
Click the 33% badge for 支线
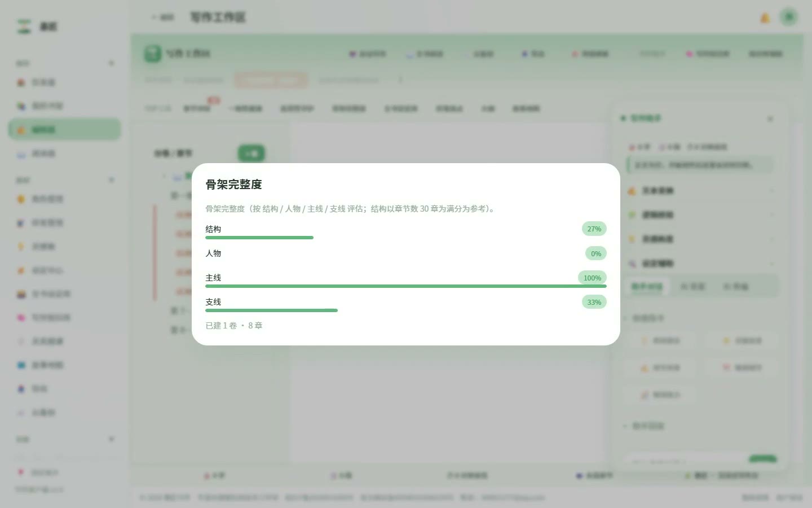click(594, 302)
